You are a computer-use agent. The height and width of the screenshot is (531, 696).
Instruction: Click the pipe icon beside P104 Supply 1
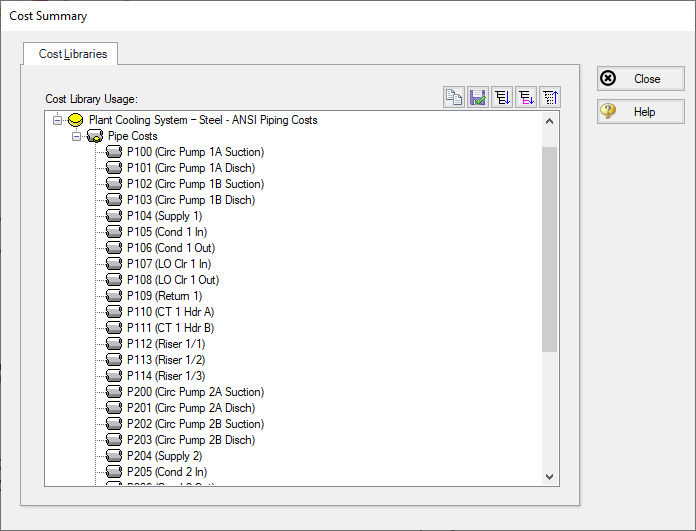(114, 216)
